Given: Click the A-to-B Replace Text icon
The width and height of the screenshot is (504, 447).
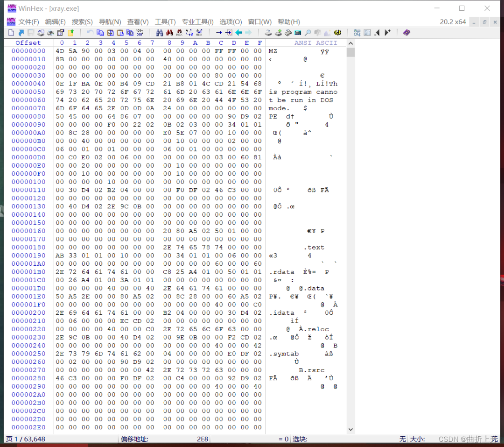Looking at the screenshot, I should tap(189, 33).
